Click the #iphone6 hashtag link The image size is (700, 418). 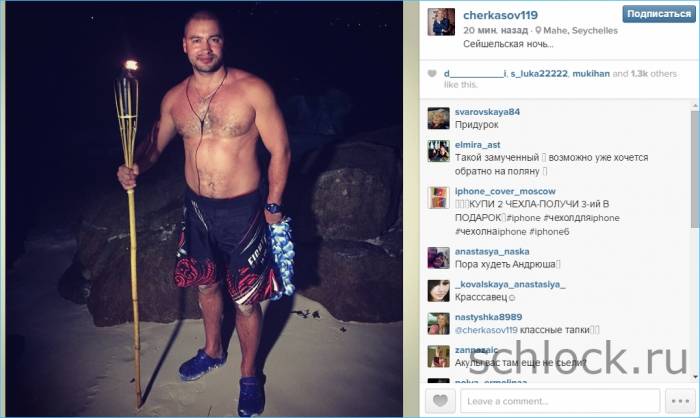[549, 232]
